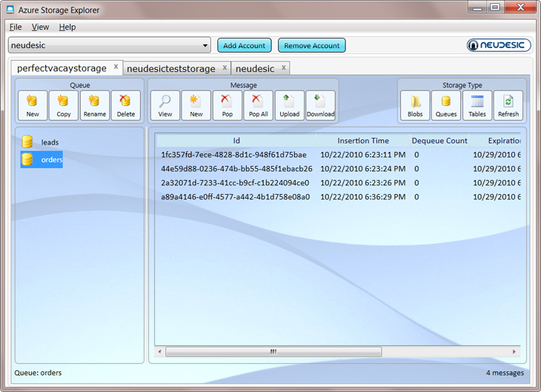The image size is (541, 392).
Task: Sort by Insertion Time column header
Action: point(363,141)
